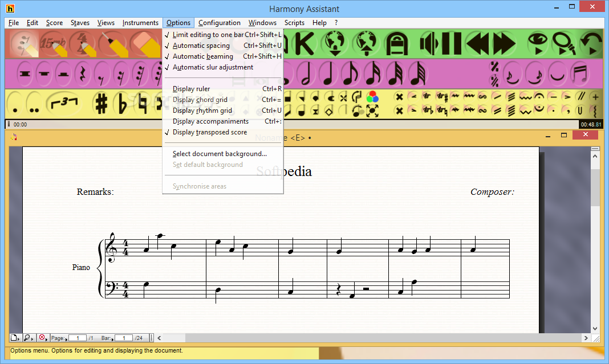Select the diamond notehead shape

point(329,112)
